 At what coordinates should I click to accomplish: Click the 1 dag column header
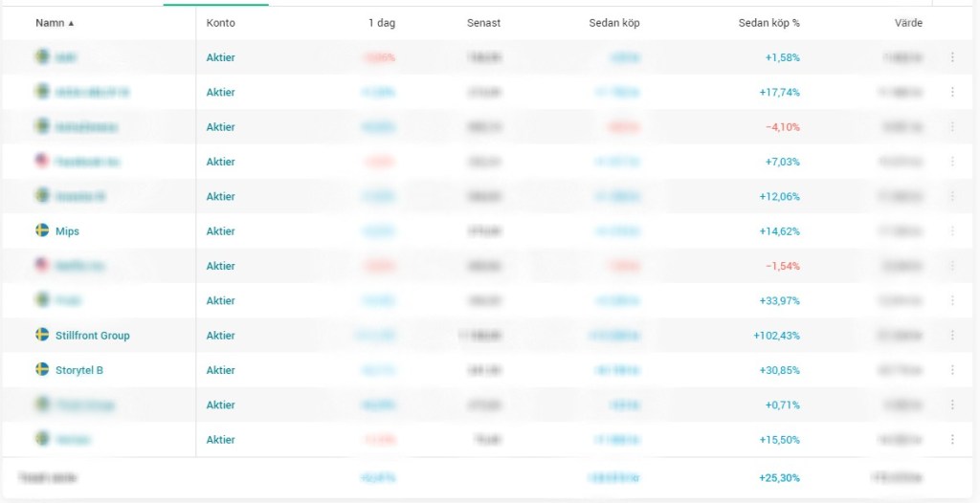click(381, 23)
